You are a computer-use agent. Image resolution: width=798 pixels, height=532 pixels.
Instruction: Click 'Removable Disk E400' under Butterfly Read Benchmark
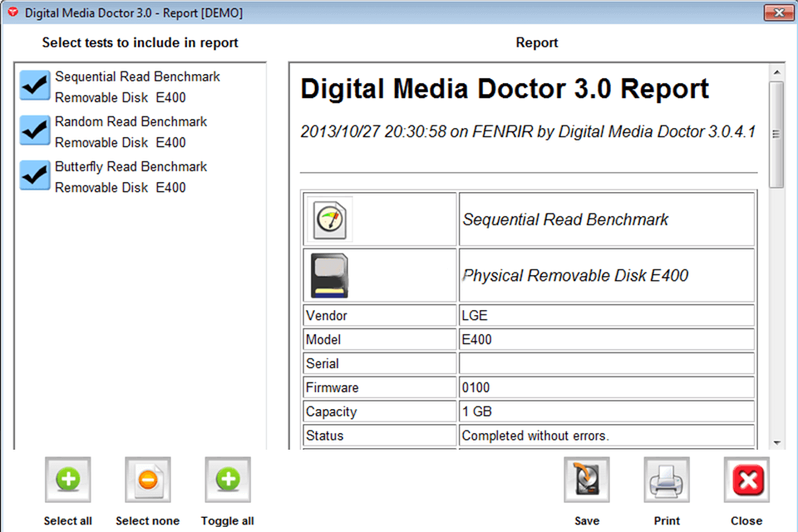(120, 187)
